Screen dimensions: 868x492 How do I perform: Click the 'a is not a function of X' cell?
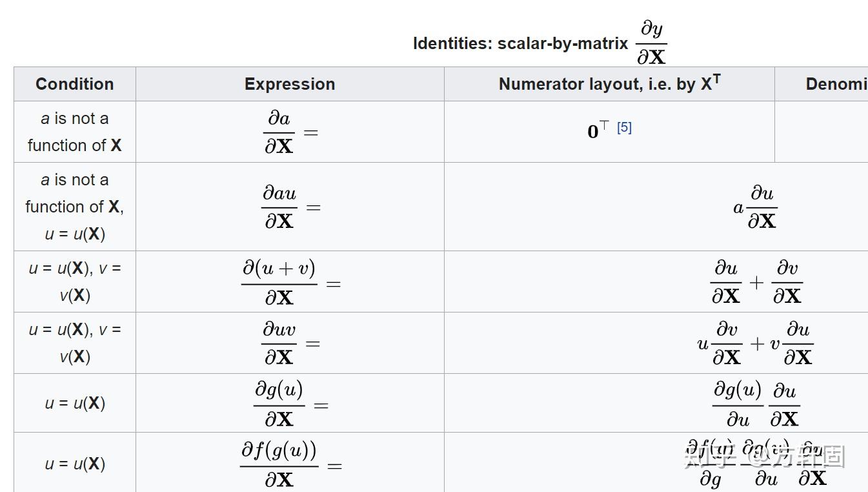tap(75, 132)
